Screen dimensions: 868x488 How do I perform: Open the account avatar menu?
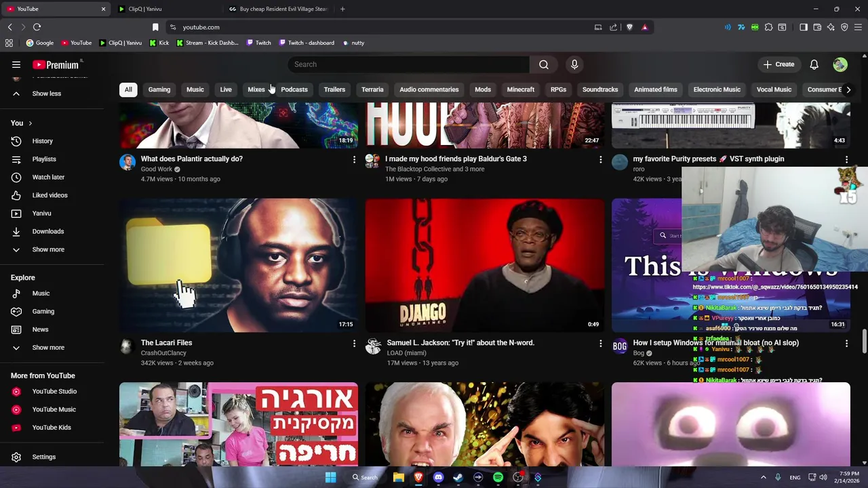click(840, 64)
